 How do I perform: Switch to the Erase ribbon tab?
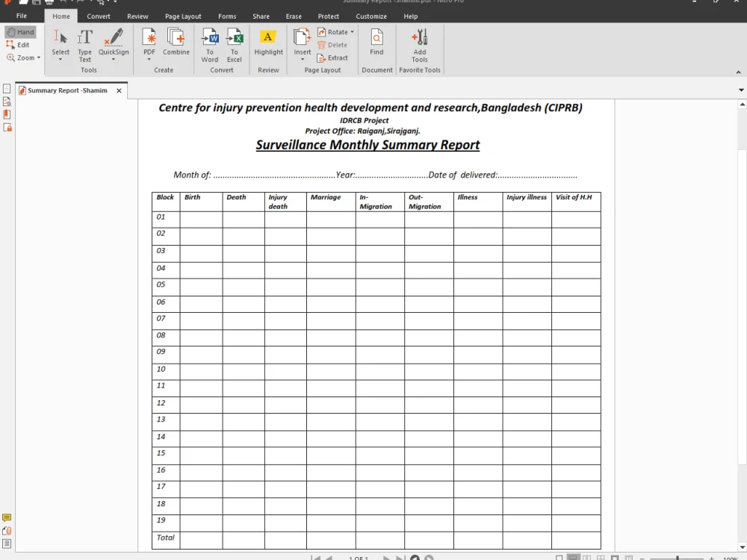click(x=294, y=16)
